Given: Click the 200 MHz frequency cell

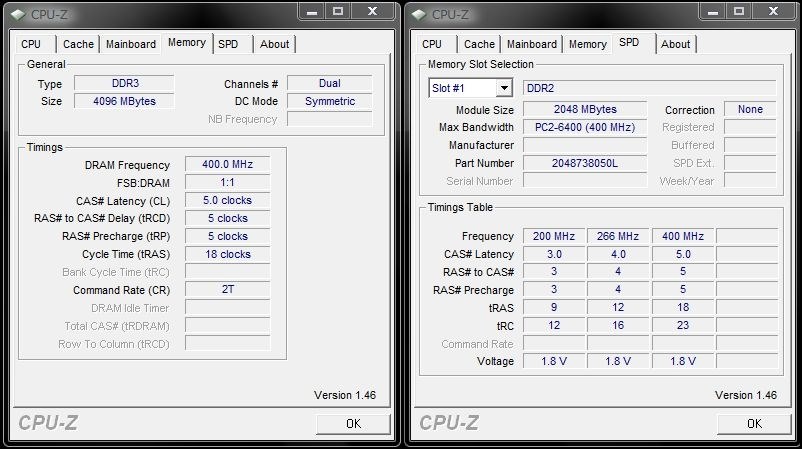Looking at the screenshot, I should click(x=554, y=236).
